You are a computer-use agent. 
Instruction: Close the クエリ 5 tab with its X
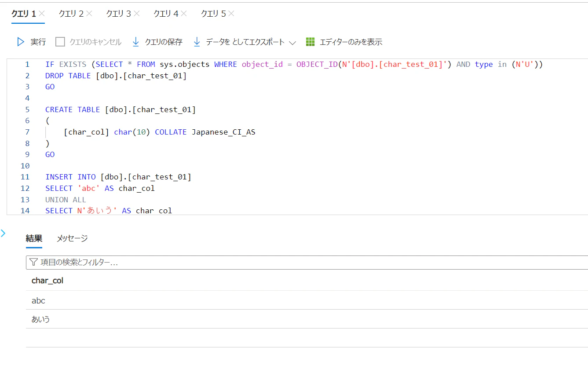pyautogui.click(x=231, y=14)
